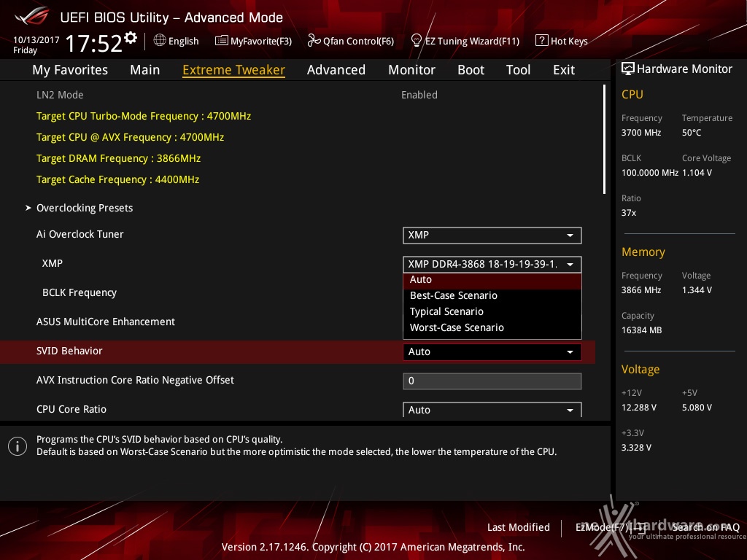This screenshot has height=560, width=747.
Task: Switch to the Main tab
Action: point(145,70)
